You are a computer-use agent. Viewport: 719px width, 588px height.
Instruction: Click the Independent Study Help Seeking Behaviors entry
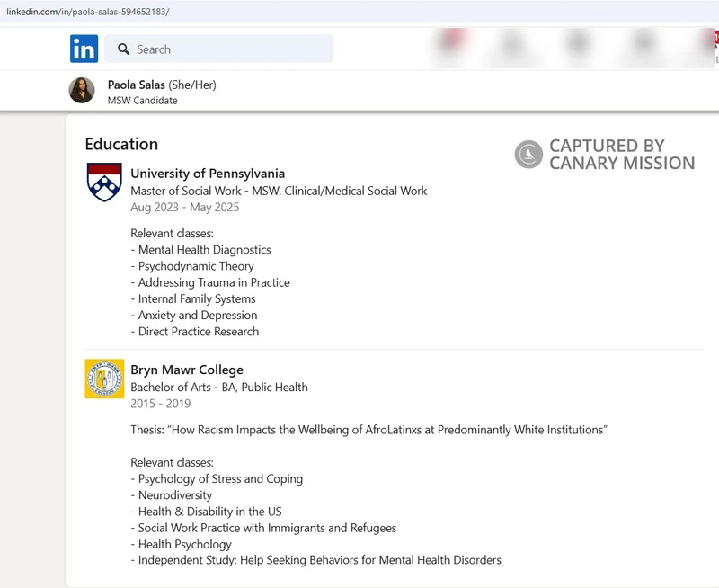click(316, 560)
